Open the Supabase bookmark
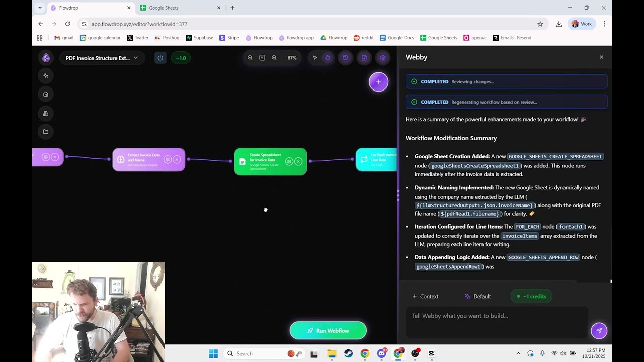This screenshot has width=644, height=362. tap(199, 38)
